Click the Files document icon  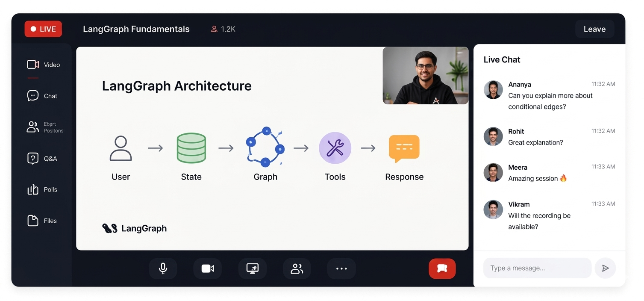(33, 221)
